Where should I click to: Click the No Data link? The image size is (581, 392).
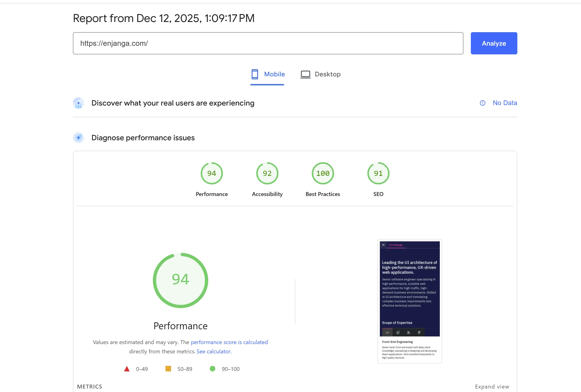tap(505, 103)
